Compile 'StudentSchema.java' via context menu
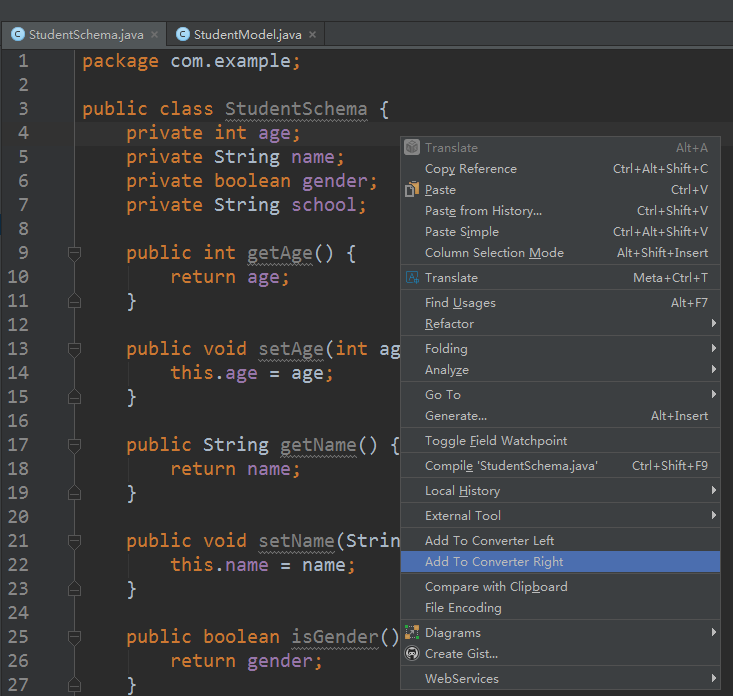This screenshot has height=696, width=733. [560, 466]
